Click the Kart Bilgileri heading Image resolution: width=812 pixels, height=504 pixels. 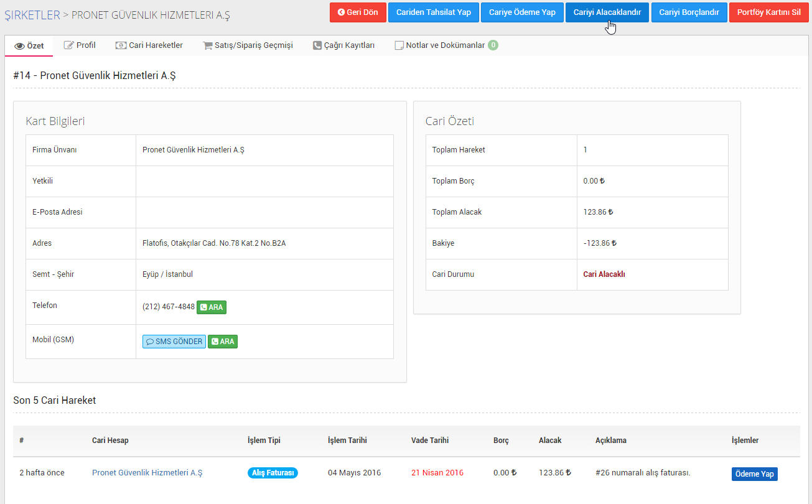[x=55, y=121]
